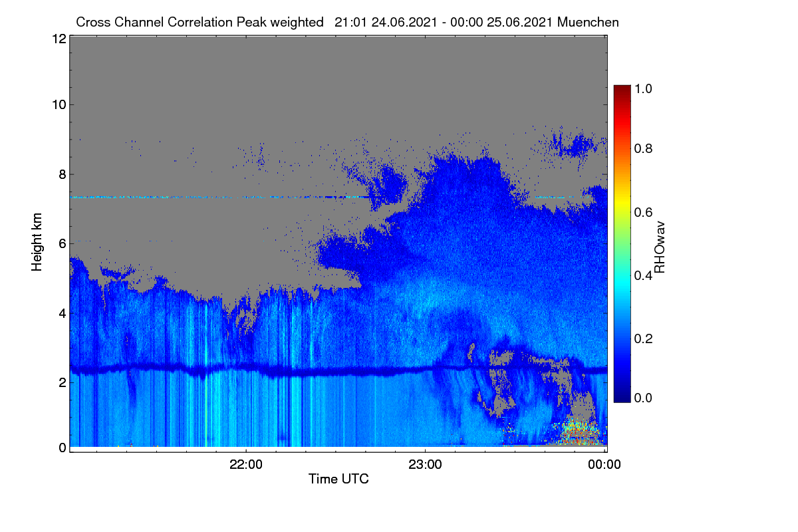
Task: Click the 23:00 time tick label
Action: pos(426,465)
